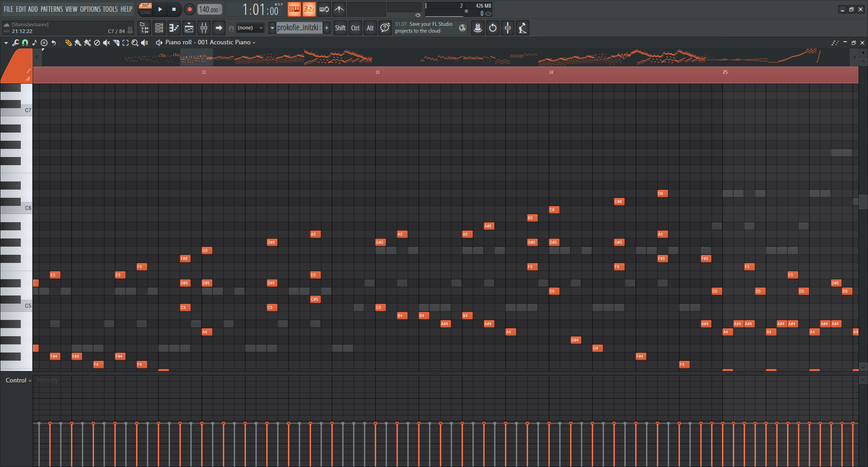Image resolution: width=868 pixels, height=467 pixels.
Task: Toggle the Ctrl modifier button
Action: [x=355, y=28]
